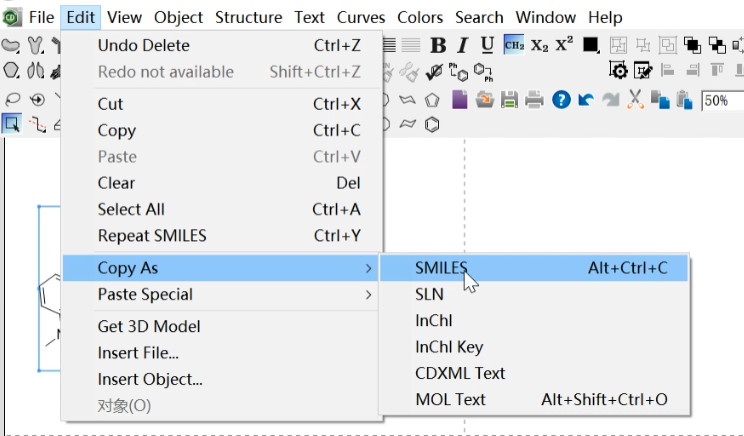Click the Bring to Front icon
The image size is (744, 436).
pyautogui.click(x=692, y=45)
